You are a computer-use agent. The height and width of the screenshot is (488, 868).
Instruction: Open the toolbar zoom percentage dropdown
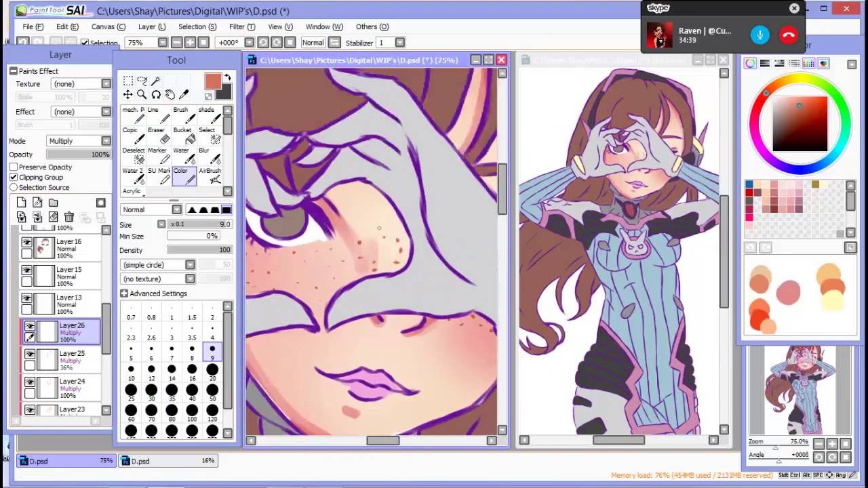[x=163, y=43]
